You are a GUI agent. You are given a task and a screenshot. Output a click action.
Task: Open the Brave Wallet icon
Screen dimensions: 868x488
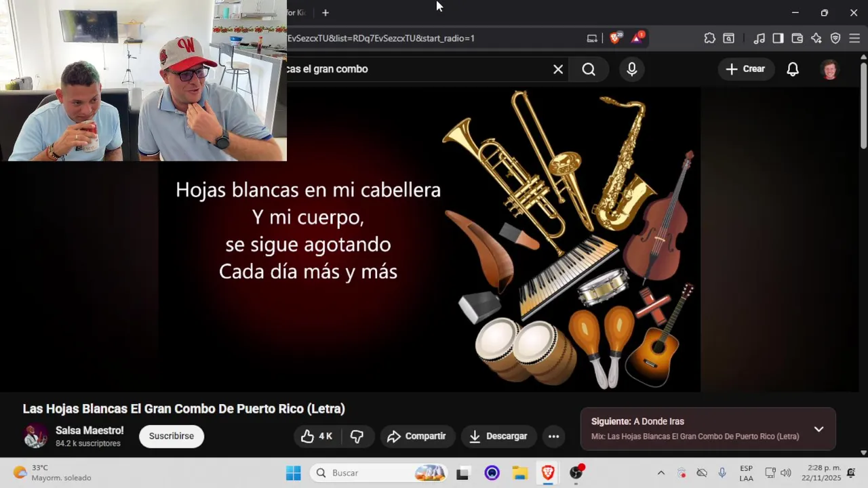coord(797,39)
